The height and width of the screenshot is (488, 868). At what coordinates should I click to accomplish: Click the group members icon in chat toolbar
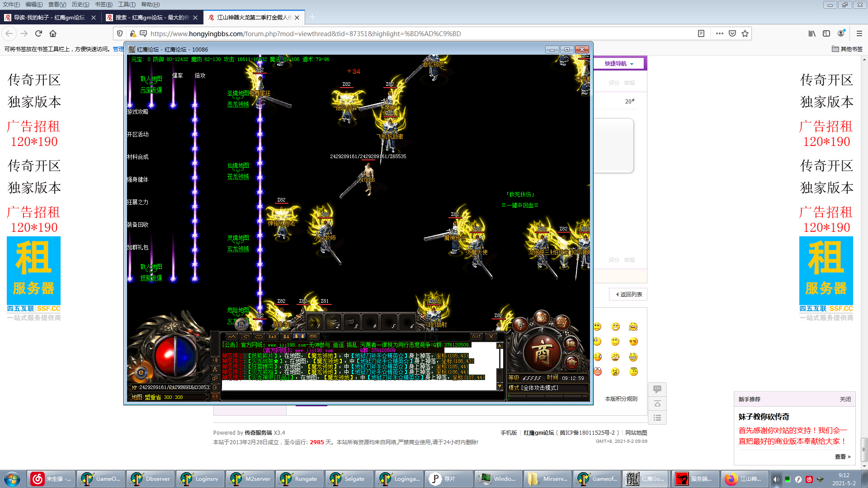273,336
